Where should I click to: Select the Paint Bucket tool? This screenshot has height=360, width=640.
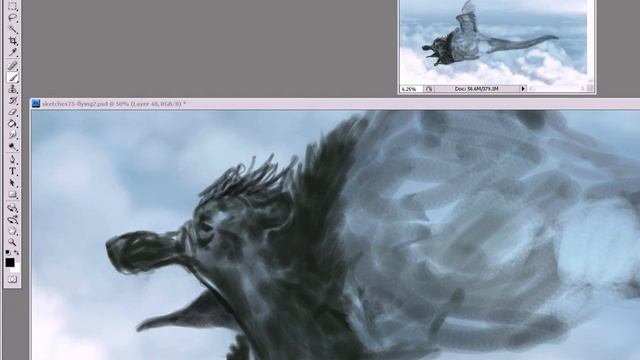click(x=13, y=123)
